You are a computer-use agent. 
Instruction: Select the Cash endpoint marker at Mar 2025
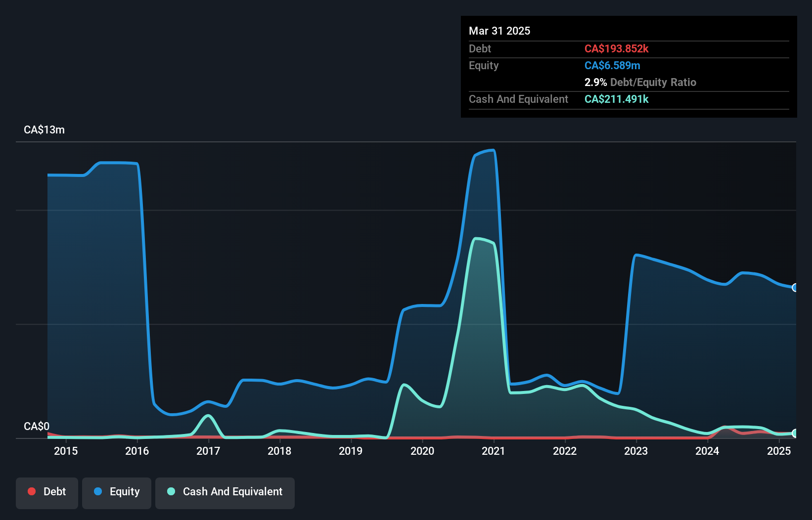pos(795,433)
